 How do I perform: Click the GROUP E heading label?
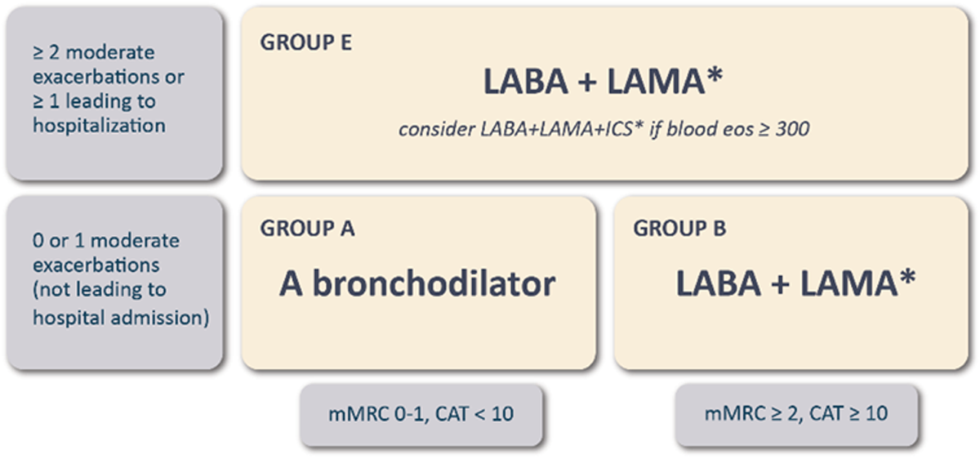coord(306,43)
